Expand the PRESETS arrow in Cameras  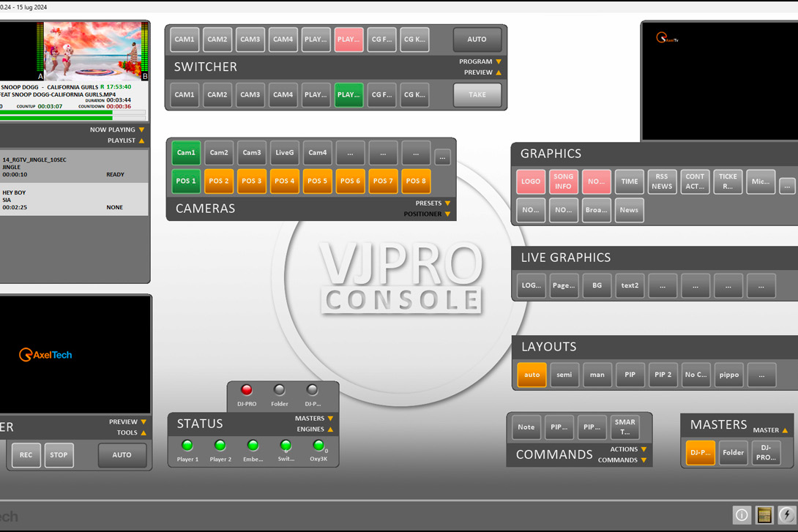(447, 203)
